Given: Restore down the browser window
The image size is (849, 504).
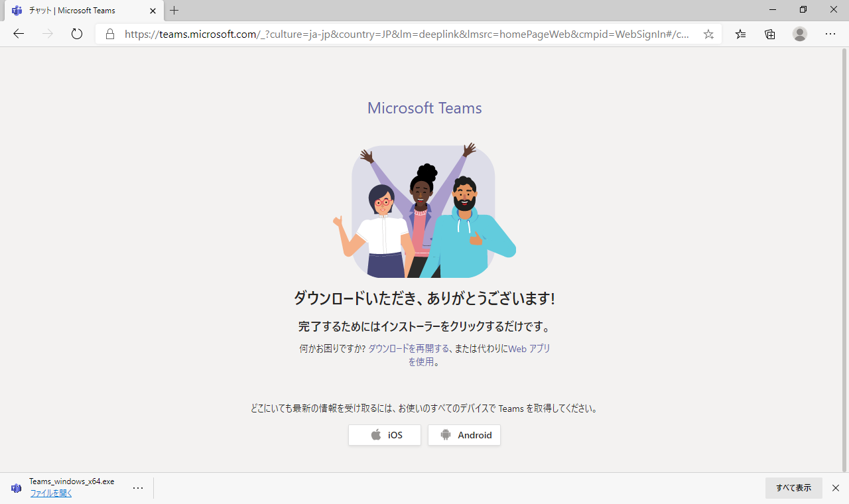Looking at the screenshot, I should coord(803,9).
